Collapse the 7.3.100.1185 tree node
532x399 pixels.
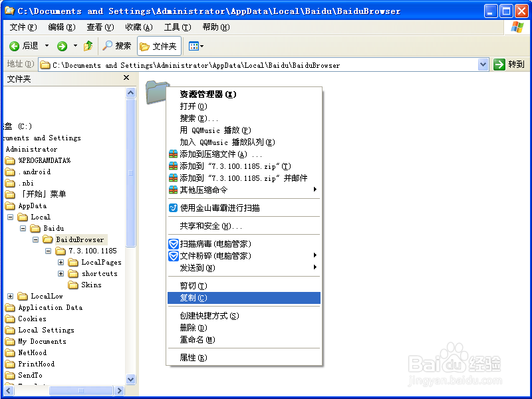(48, 251)
